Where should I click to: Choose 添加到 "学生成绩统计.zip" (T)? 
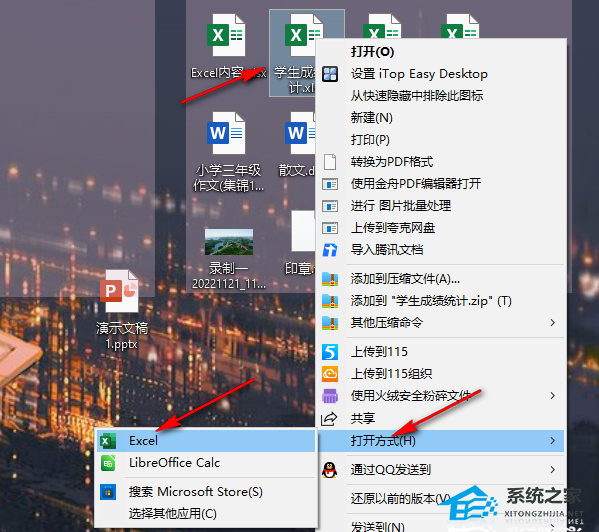point(431,301)
